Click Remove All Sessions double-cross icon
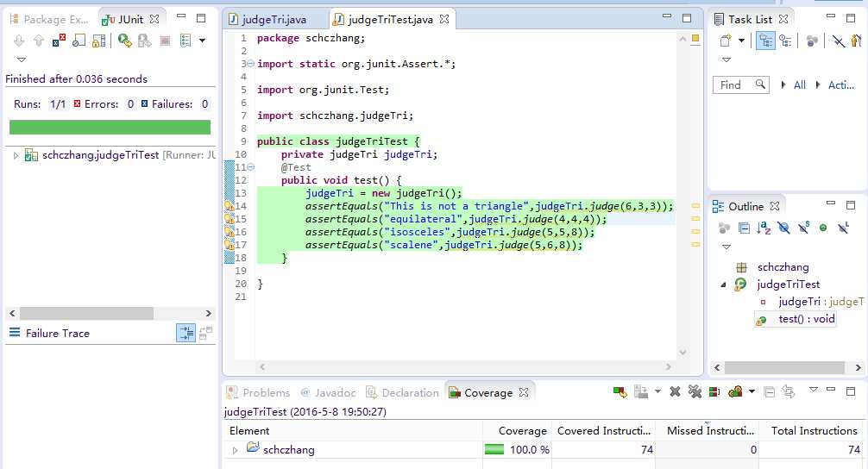The height and width of the screenshot is (469, 868). 695,392
